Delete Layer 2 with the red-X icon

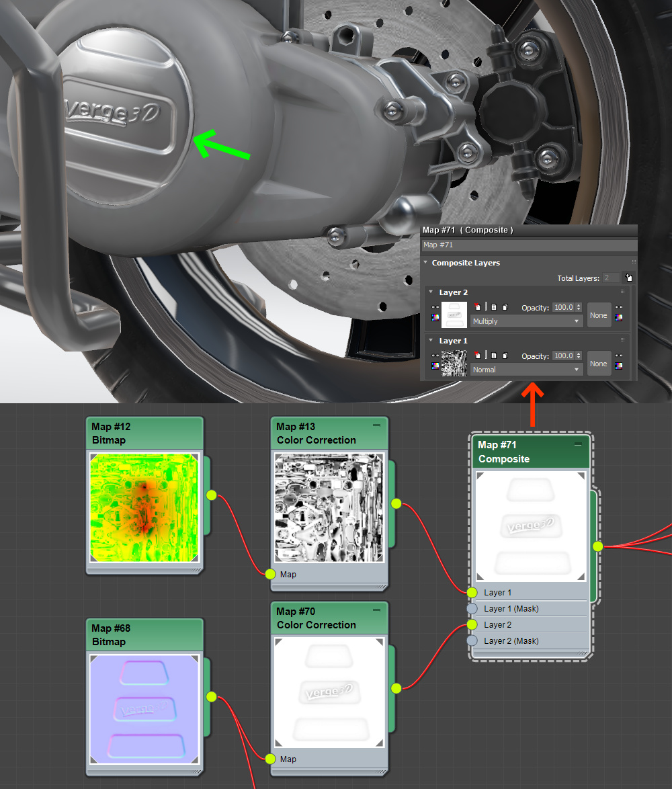pyautogui.click(x=477, y=307)
